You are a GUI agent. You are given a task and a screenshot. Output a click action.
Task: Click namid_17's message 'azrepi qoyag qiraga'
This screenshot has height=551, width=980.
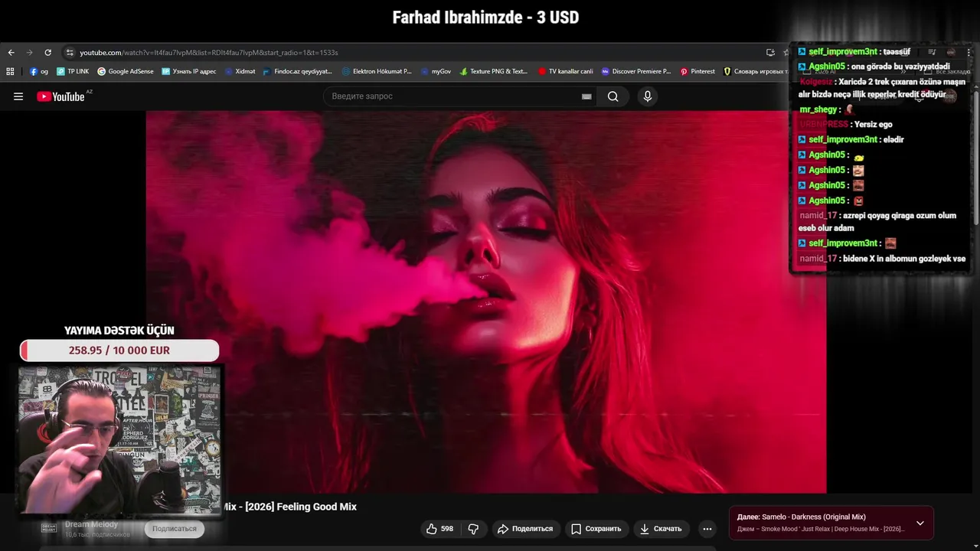[x=877, y=222]
